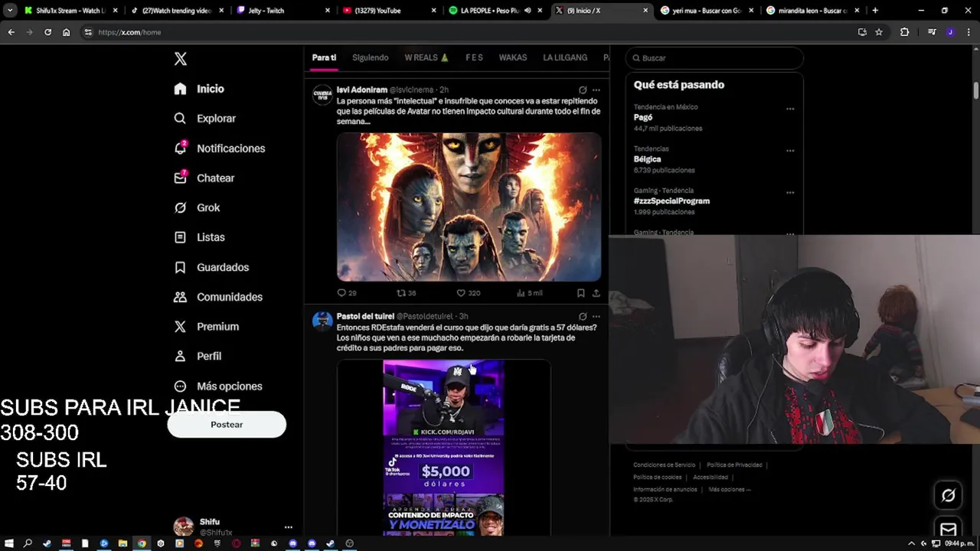Open floating messages envelope button

948,530
